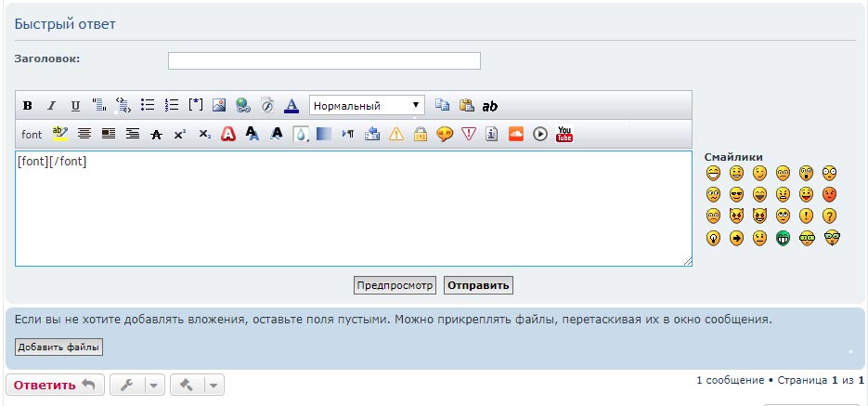Click the 'Добавить файлы' button
Screen dimensions: 868x406
(58, 347)
